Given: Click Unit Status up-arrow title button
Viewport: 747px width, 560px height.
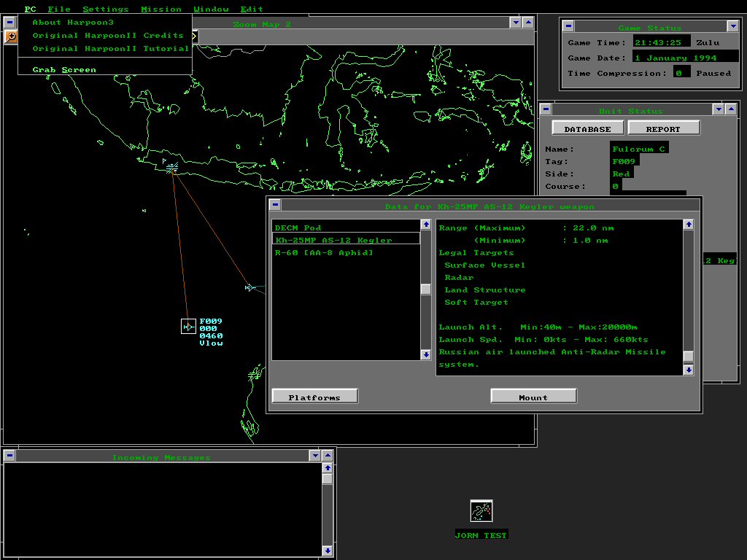Looking at the screenshot, I should pyautogui.click(x=731, y=109).
